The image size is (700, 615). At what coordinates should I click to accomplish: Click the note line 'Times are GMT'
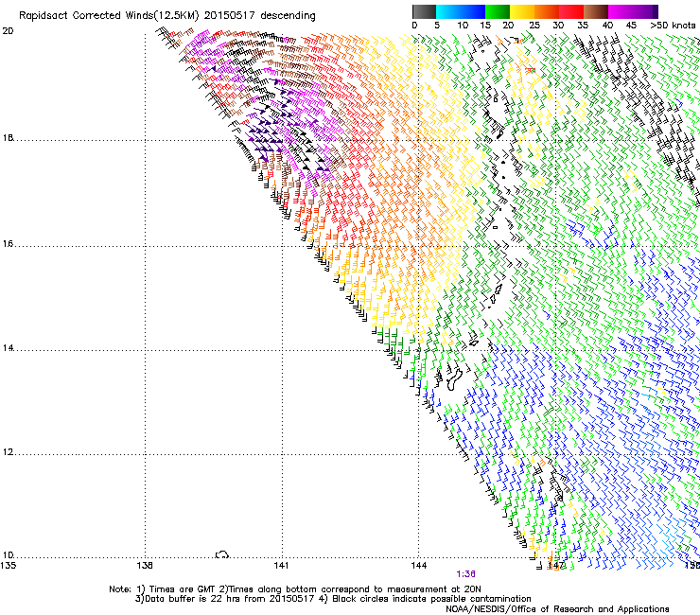tap(181, 589)
